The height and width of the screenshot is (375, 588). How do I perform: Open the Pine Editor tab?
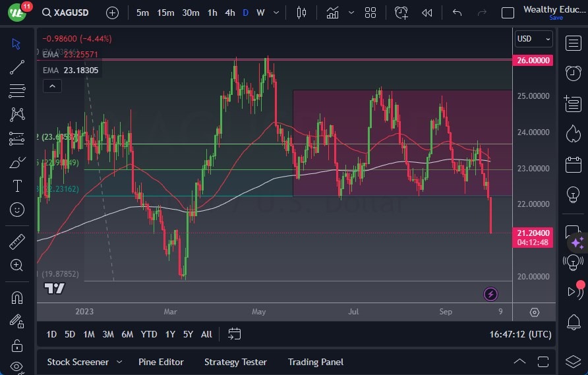tap(161, 362)
